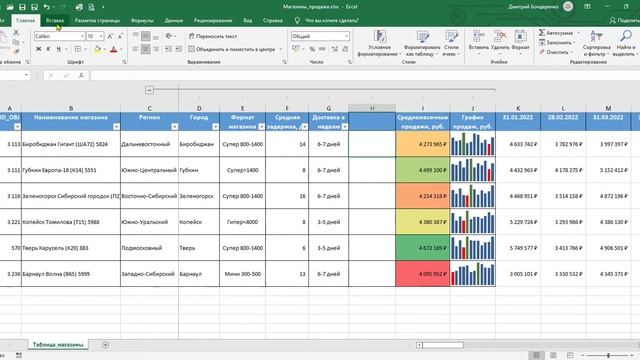Toggle middle vertical alignment
The height and width of the screenshot is (360, 640).
(x=145, y=36)
